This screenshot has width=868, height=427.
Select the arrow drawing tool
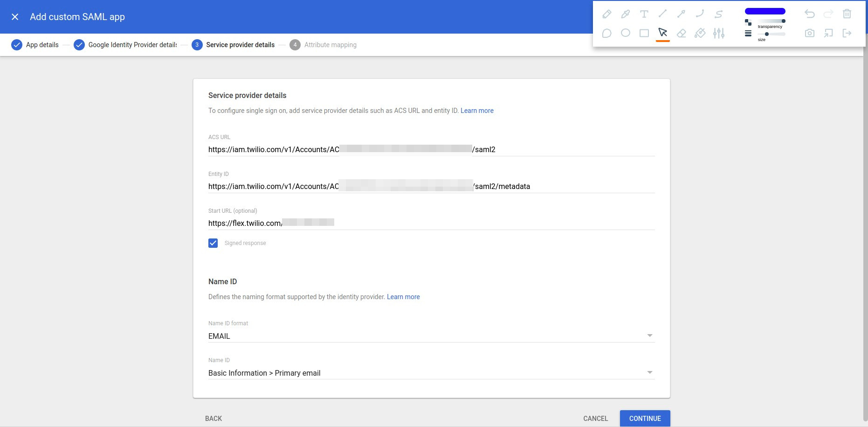681,14
